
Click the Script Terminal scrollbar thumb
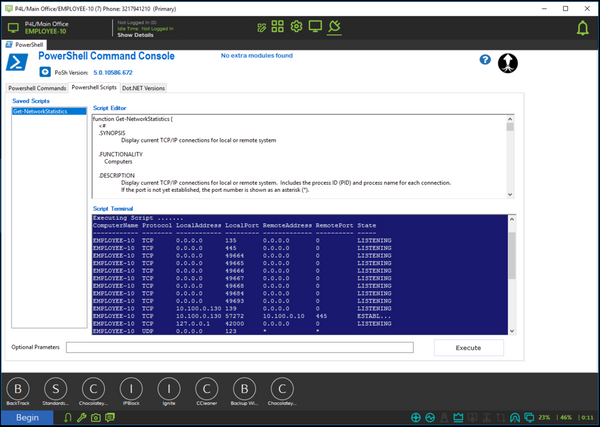tap(512, 255)
